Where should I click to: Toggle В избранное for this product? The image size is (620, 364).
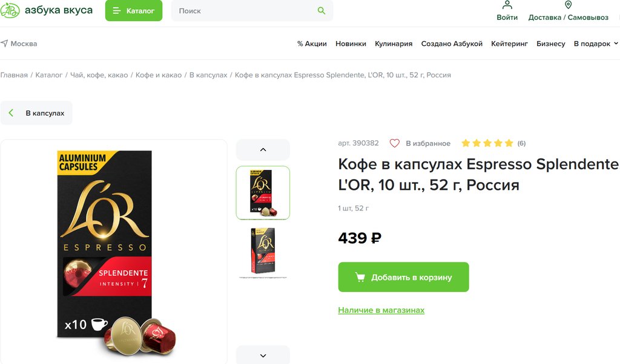[420, 143]
